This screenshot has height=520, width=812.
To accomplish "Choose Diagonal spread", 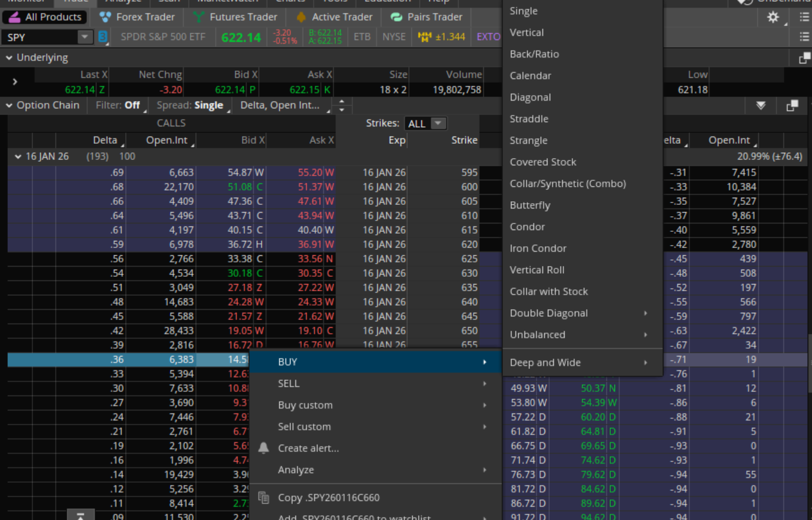I will (582, 97).
